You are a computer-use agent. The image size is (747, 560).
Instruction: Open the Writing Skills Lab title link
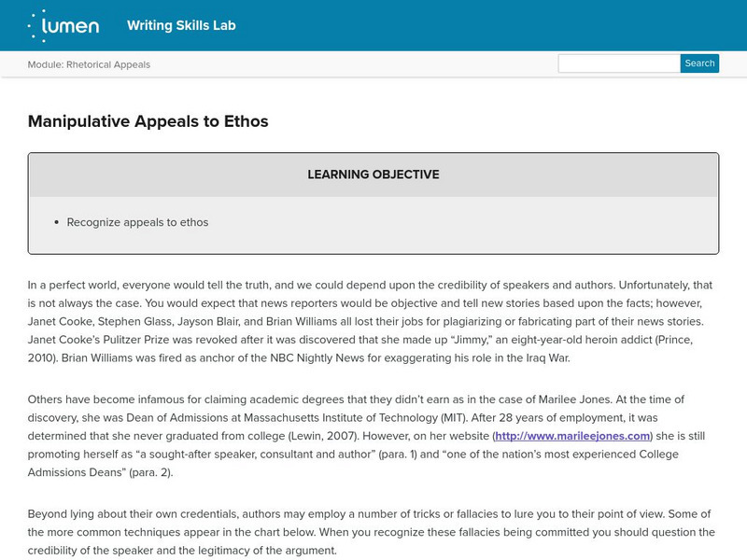coord(181,25)
